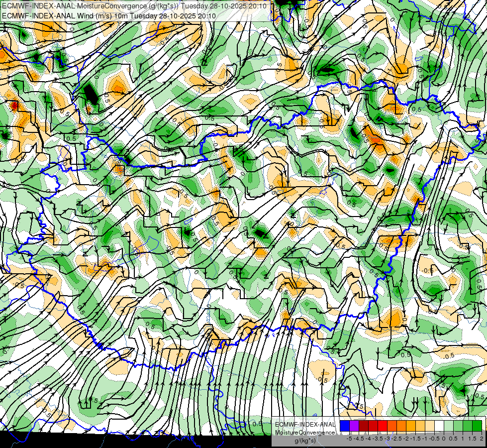Screen dimensions: 487x448
Task: Select the green swatch between 1 and 1.5
Action: [x=468, y=426]
